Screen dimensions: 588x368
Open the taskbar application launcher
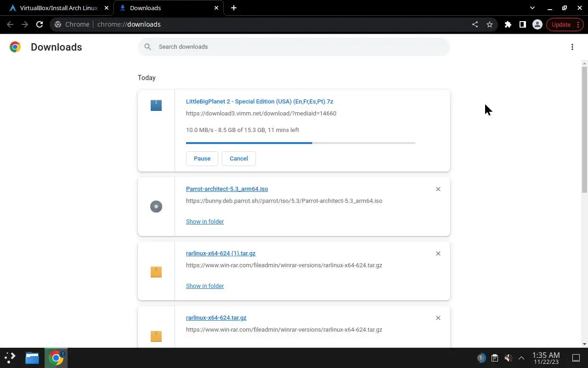click(10, 357)
